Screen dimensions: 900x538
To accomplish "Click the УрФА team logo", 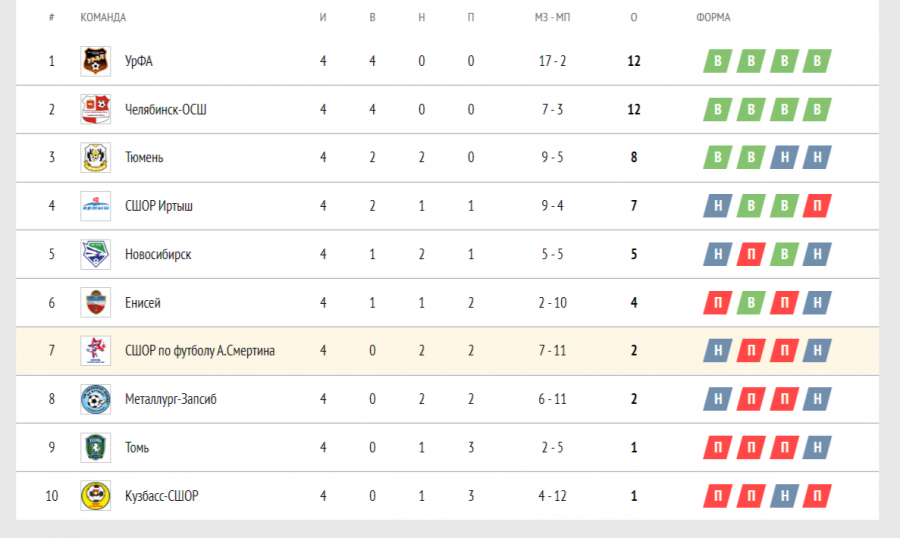I will 95,61.
